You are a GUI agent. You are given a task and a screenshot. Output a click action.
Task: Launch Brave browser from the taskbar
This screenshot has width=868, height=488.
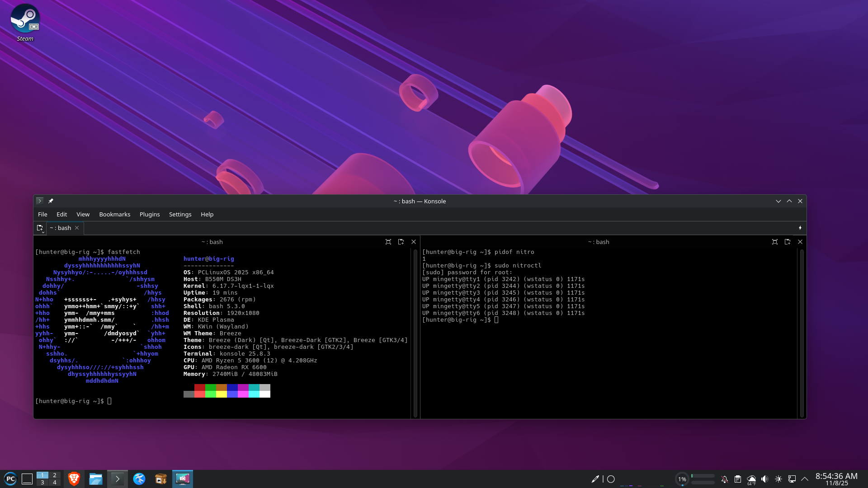[x=74, y=479]
